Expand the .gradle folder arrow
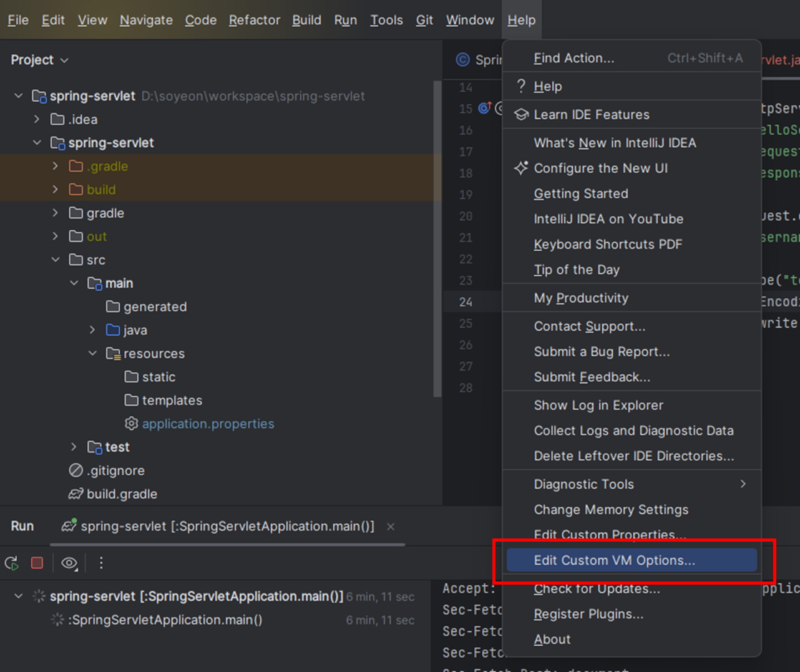The height and width of the screenshot is (672, 800). 56,166
